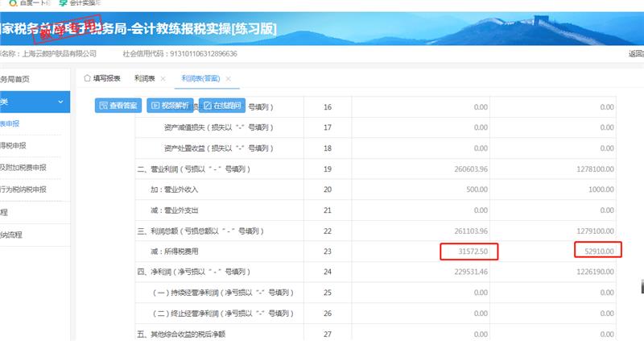Viewport: 644px width, 341px height.
Task: Click the highlighted 31572.50 income tax field
Action: click(x=469, y=251)
